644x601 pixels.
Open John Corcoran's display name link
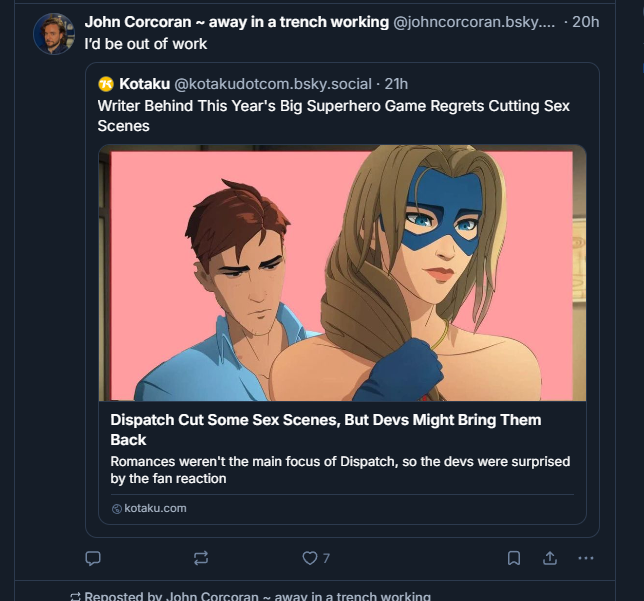pos(236,22)
